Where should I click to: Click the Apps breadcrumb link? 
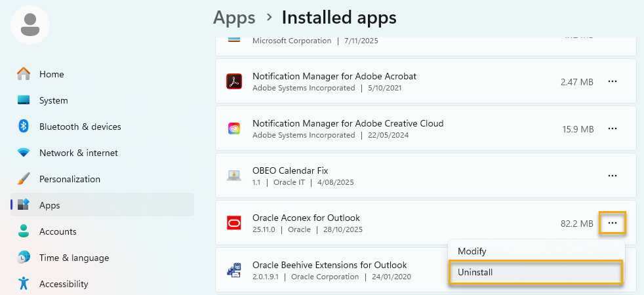point(233,17)
